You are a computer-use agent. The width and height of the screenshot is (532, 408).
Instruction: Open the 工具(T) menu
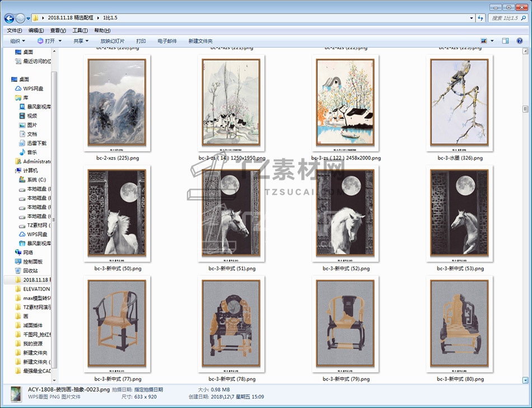[x=80, y=30]
